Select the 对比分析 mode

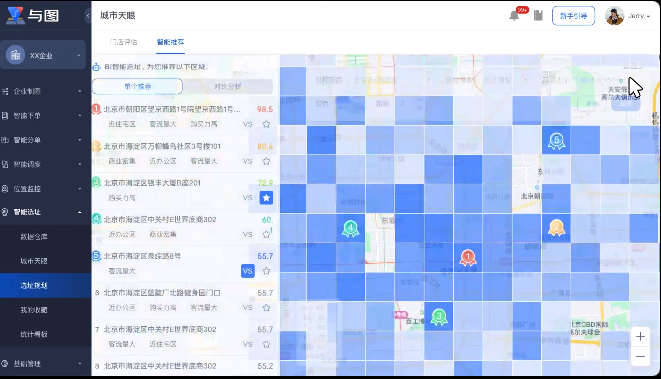(x=228, y=86)
